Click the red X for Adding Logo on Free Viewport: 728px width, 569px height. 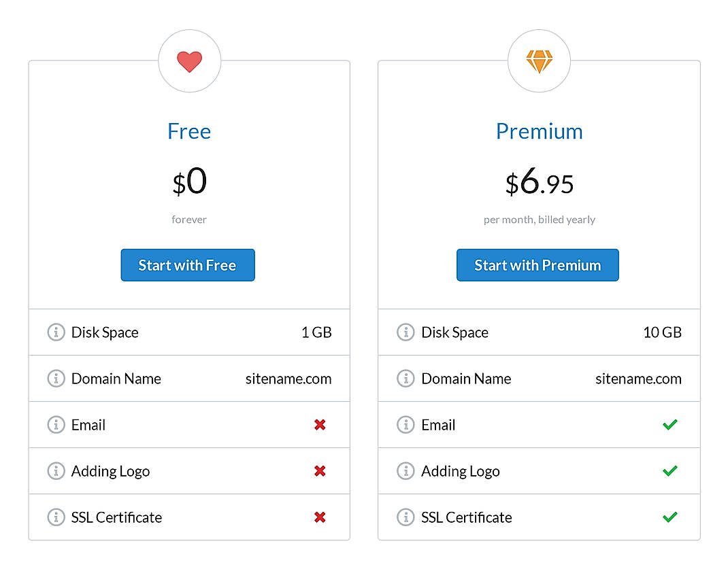coord(320,470)
